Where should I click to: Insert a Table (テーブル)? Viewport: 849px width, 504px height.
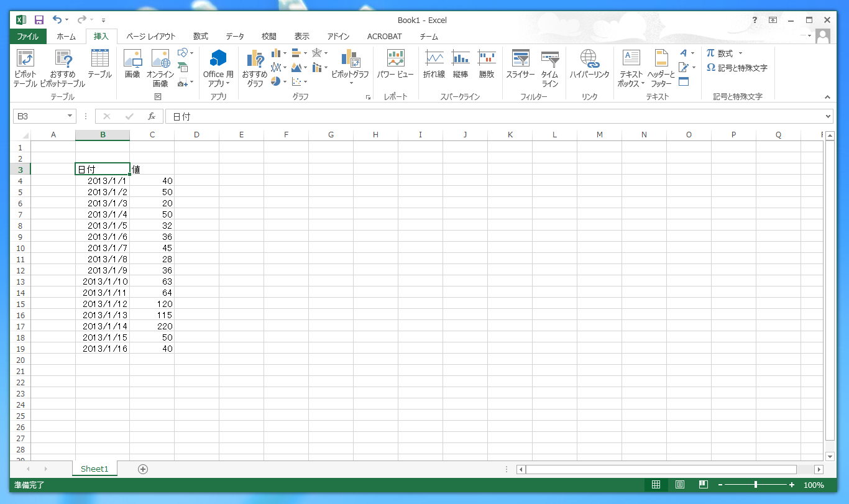pyautogui.click(x=99, y=64)
